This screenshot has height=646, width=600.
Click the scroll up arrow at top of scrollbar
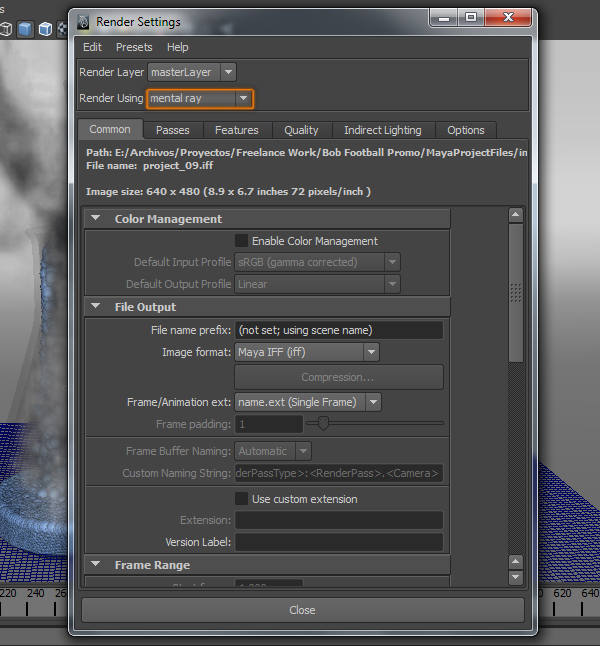click(x=516, y=214)
